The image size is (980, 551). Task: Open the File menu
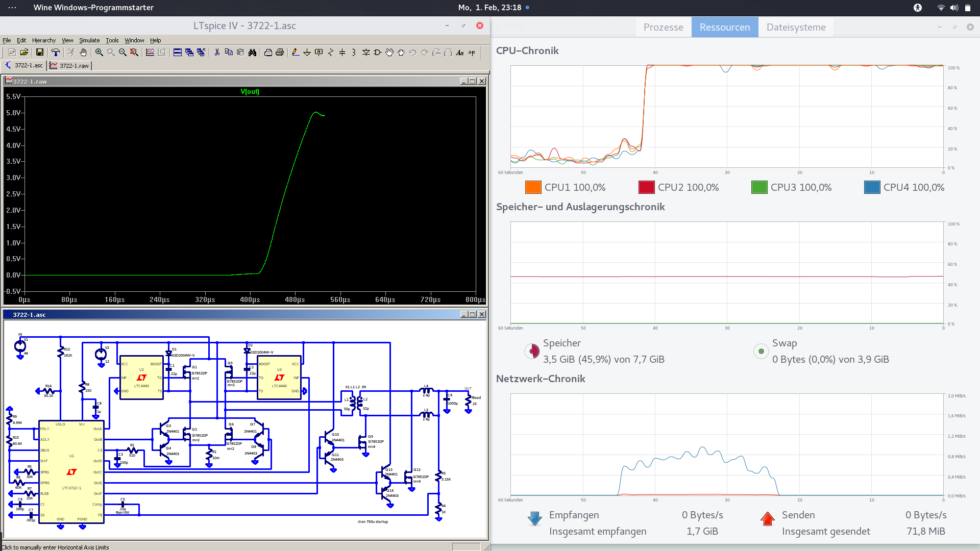tap(7, 40)
